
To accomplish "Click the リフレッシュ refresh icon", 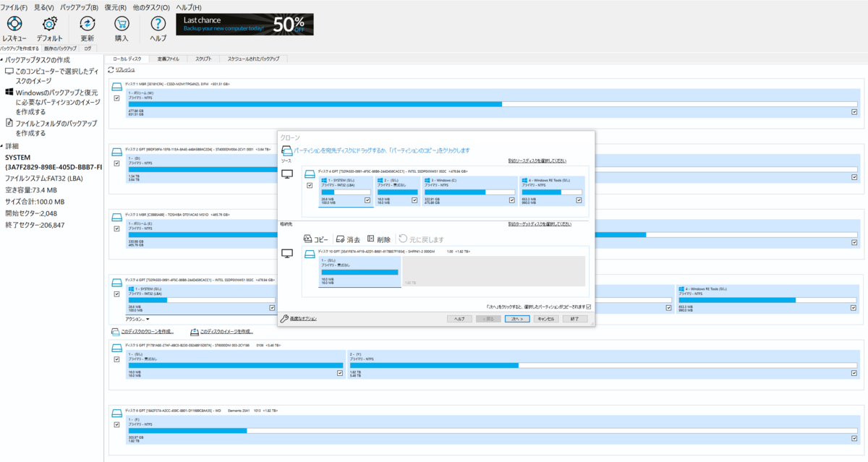I will click(111, 69).
